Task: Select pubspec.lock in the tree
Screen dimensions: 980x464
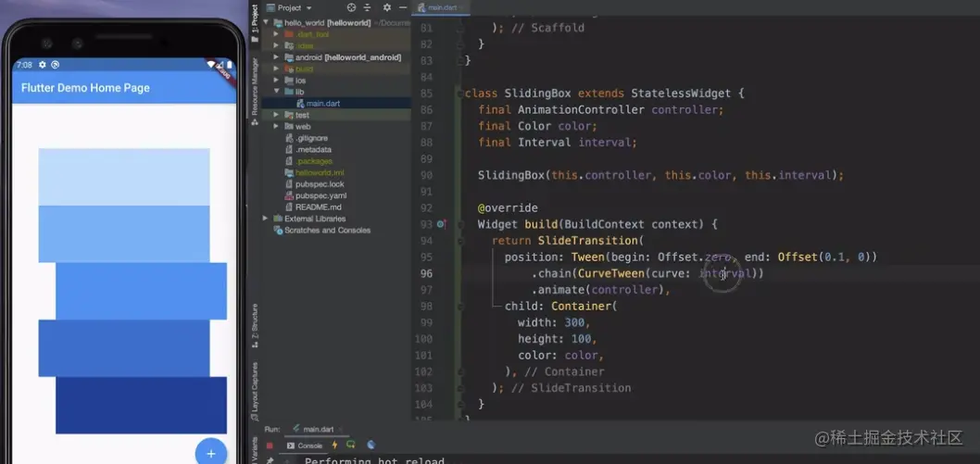Action: point(320,184)
